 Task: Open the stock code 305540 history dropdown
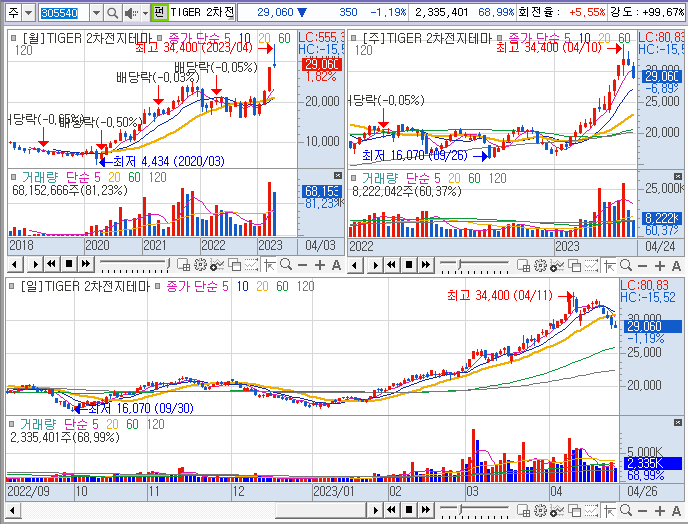(x=97, y=13)
